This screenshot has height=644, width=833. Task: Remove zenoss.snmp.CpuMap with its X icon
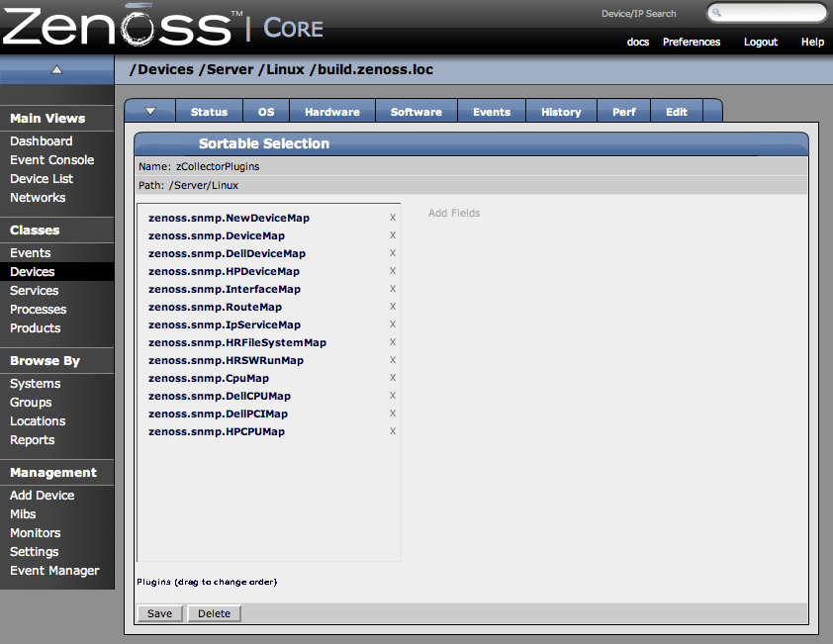tap(393, 378)
